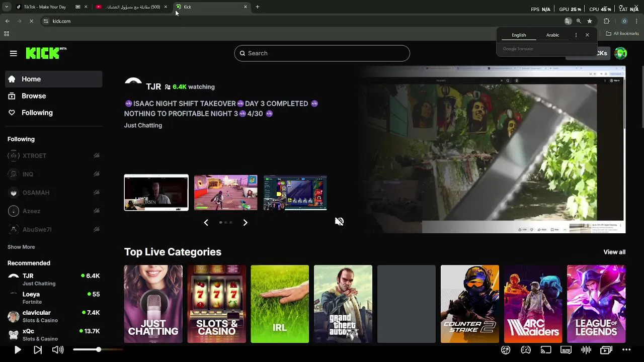Open the Counter-Strike 2 category card
Viewport: 644px width, 362px height.
[x=470, y=304]
